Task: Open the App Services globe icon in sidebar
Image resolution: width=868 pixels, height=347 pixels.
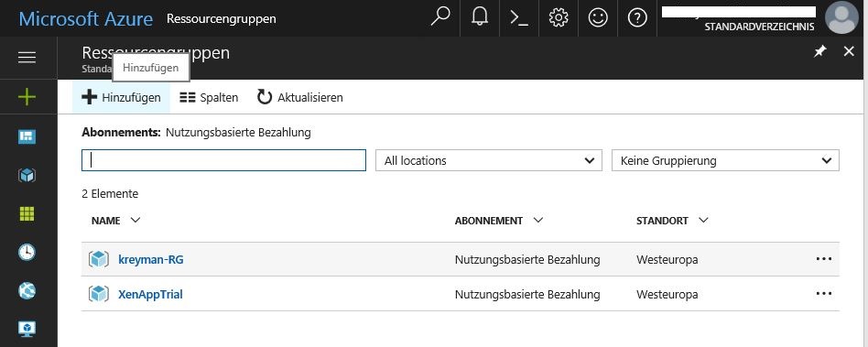Action: tap(27, 290)
